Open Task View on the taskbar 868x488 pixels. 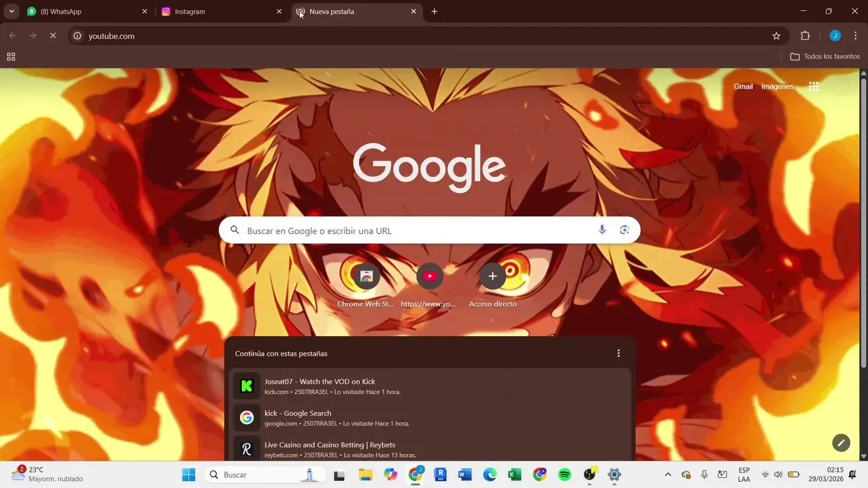pos(339,475)
